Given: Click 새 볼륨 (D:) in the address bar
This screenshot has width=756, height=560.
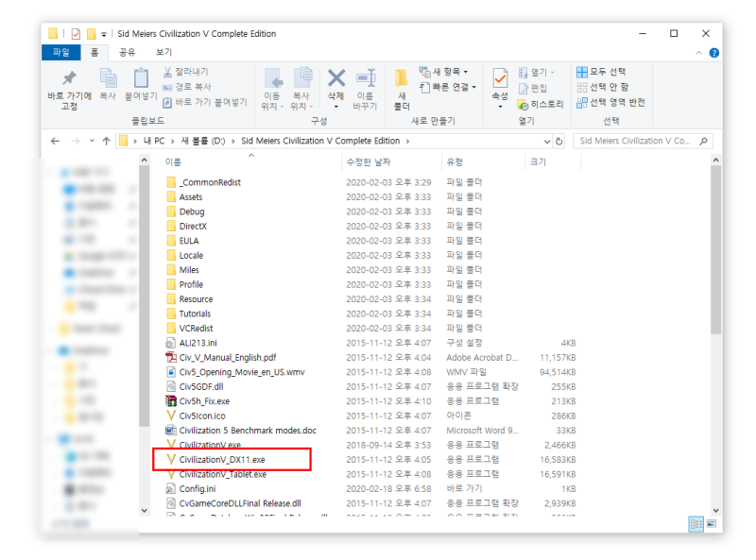Looking at the screenshot, I should [203, 141].
